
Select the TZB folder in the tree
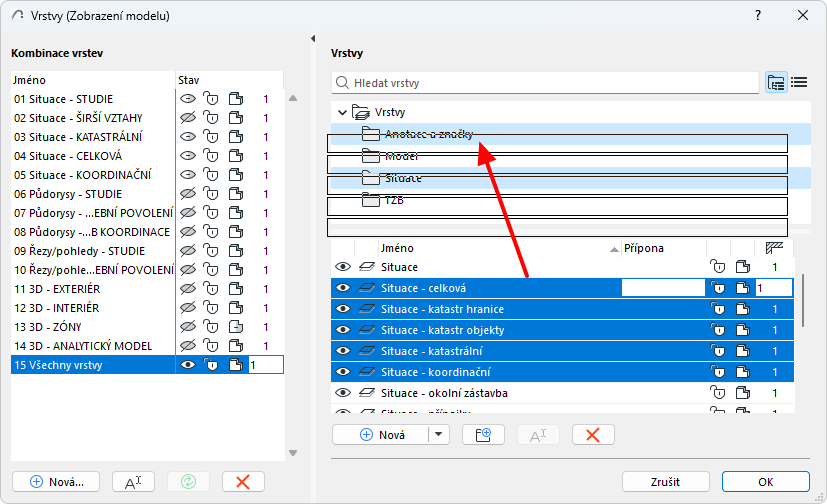click(x=394, y=200)
